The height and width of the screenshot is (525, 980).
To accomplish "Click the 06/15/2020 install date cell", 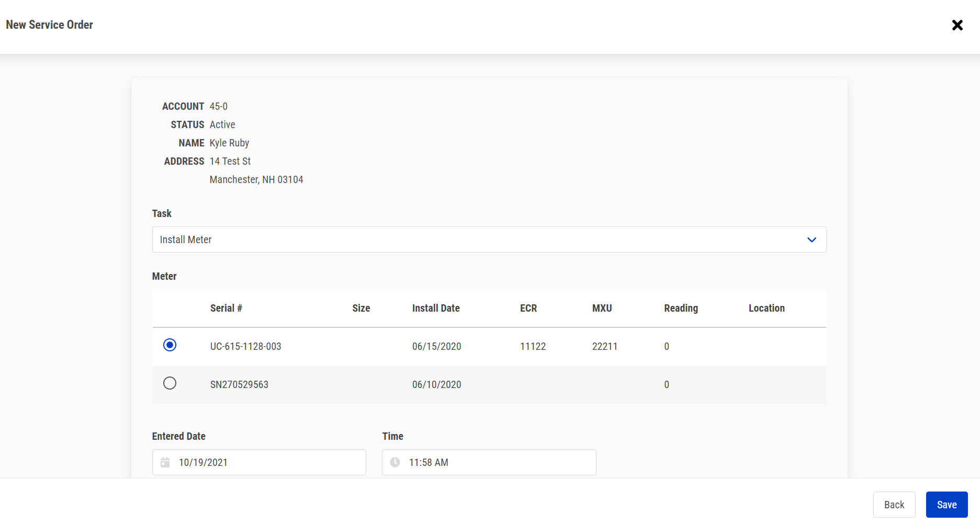I will pyautogui.click(x=436, y=347).
